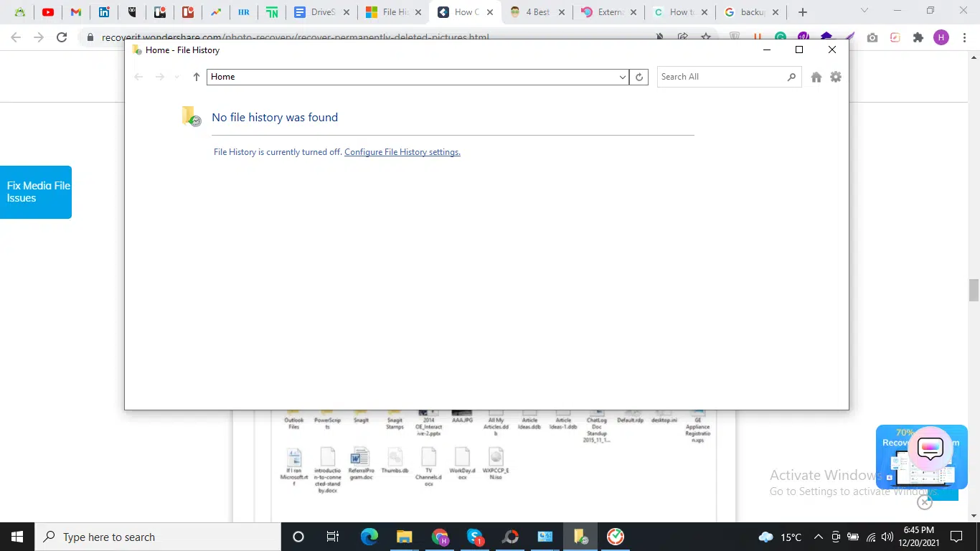This screenshot has width=980, height=551.
Task: Click the Task View taskbar button
Action: pyautogui.click(x=333, y=537)
